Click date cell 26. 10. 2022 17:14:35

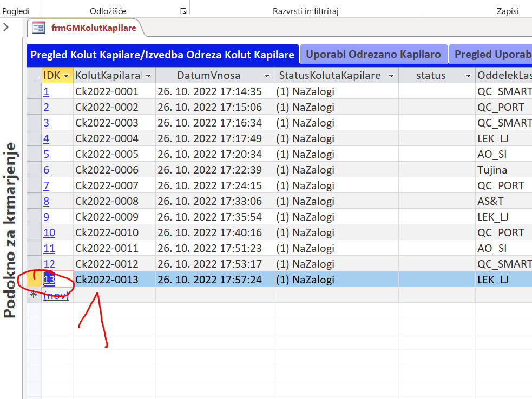[215, 91]
